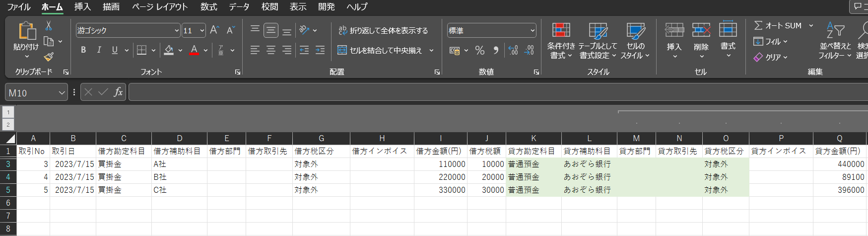Click the Cut scissors icon
Viewport: 868px width, 236px height.
click(49, 26)
